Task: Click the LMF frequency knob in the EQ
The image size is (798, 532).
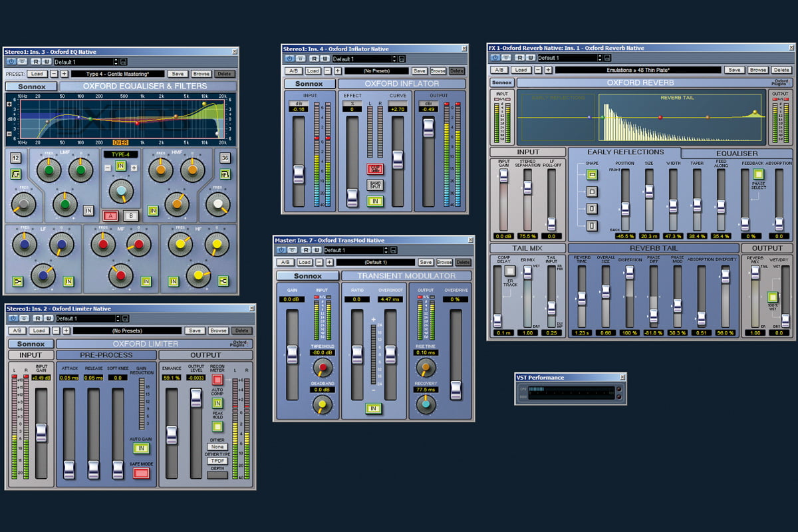Action: [49, 172]
